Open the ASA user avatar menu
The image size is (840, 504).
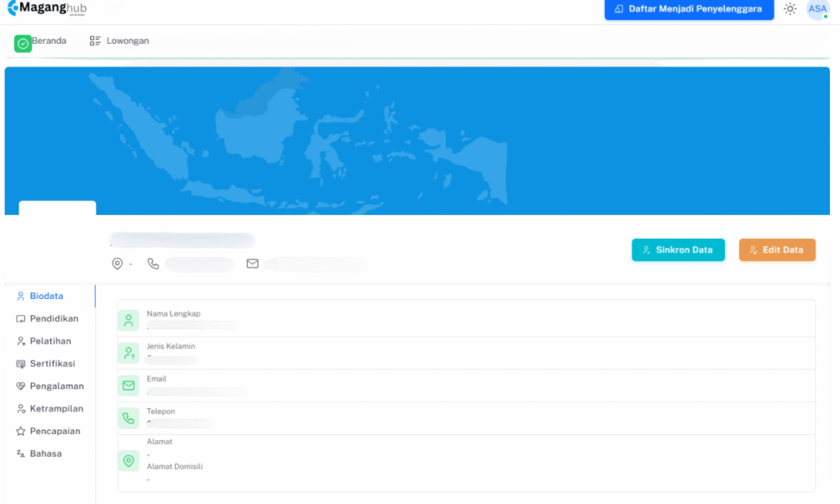coord(817,9)
